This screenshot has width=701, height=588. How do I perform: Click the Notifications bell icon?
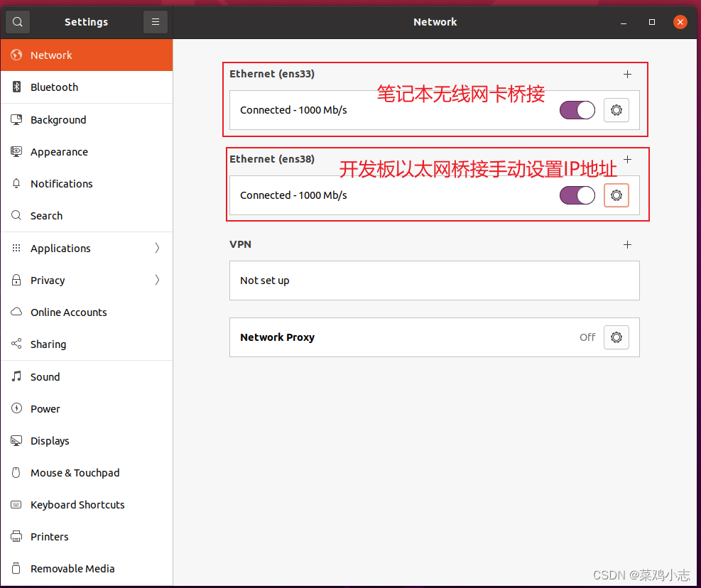tap(16, 183)
